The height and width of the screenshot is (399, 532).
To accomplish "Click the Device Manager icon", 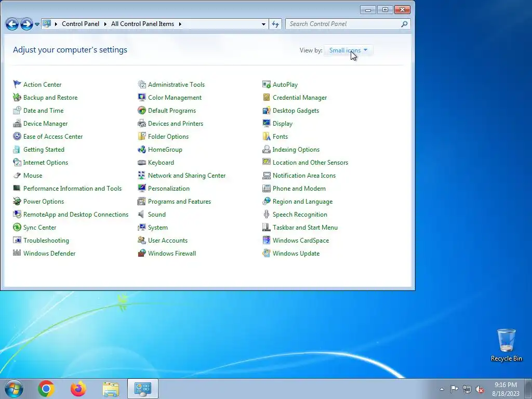I will [17, 123].
